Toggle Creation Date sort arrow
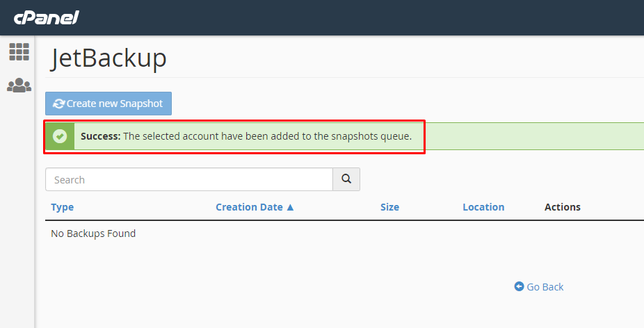 [290, 207]
